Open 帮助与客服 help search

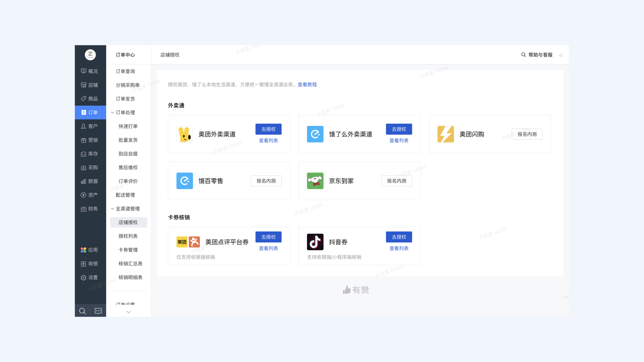pos(537,55)
